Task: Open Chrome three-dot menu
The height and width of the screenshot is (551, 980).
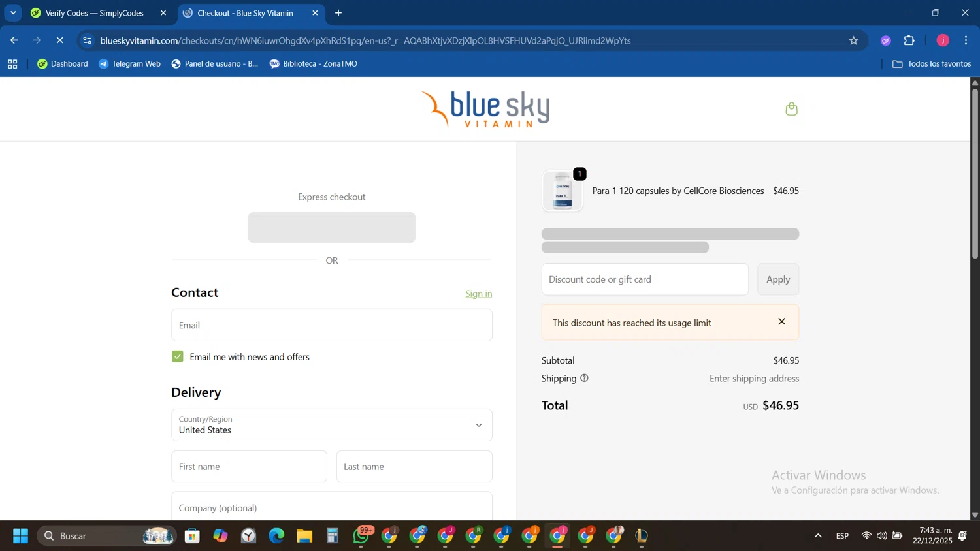Action: coord(966,40)
